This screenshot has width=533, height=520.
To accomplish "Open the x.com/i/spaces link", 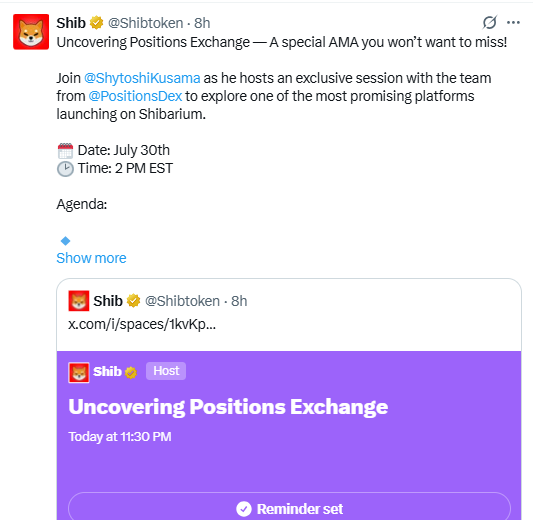I will (142, 324).
